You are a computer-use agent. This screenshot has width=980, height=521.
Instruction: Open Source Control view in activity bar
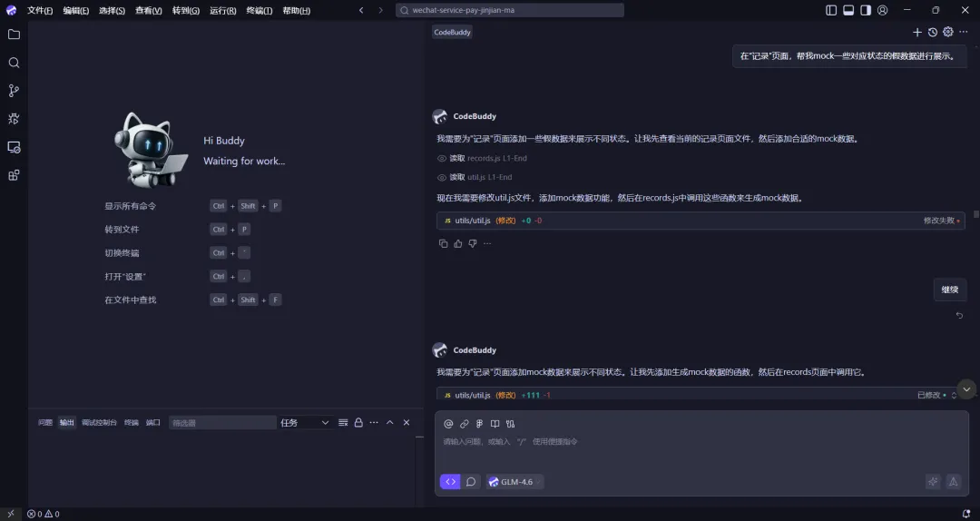(14, 91)
